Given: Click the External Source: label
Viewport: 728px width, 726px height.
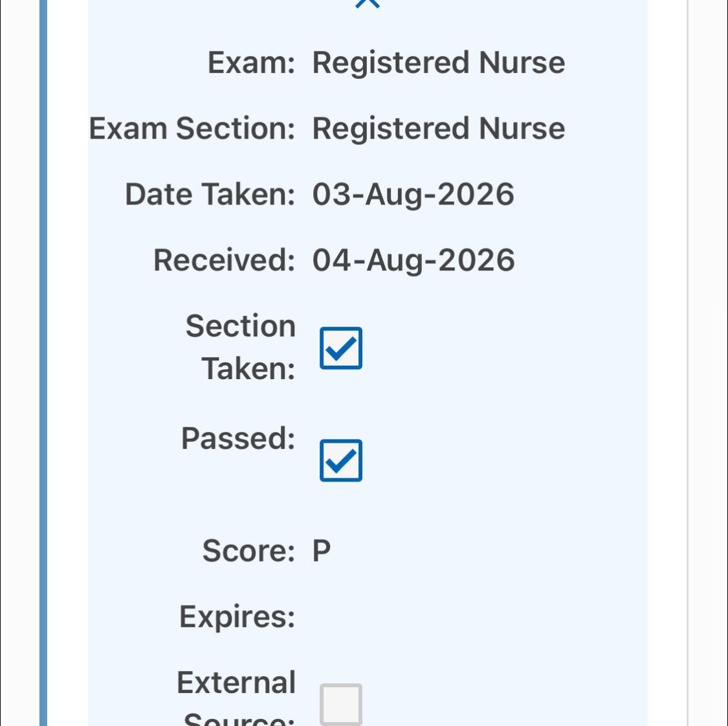Looking at the screenshot, I should (x=236, y=698).
